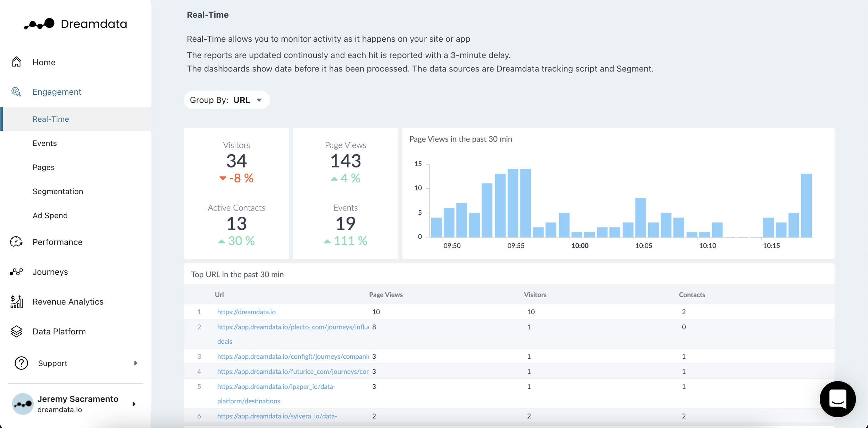Open the sylvera_io data link
The width and height of the screenshot is (868, 428).
coord(277,416)
